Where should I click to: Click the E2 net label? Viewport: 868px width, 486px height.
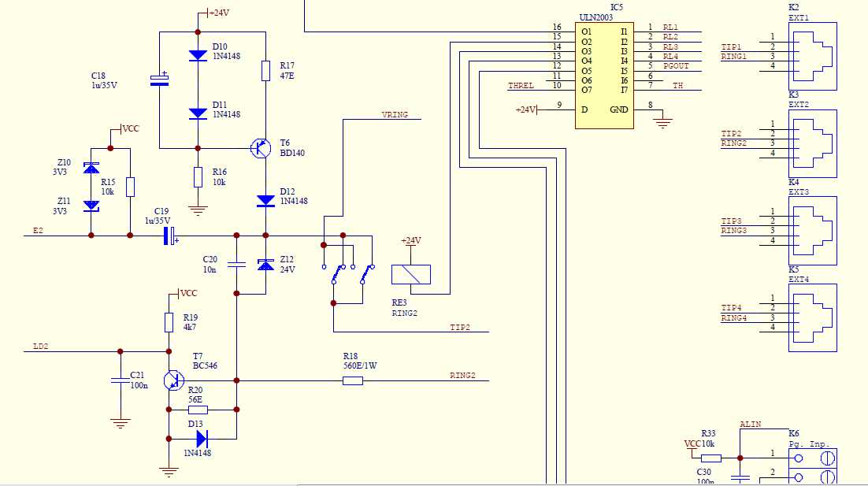point(38,230)
